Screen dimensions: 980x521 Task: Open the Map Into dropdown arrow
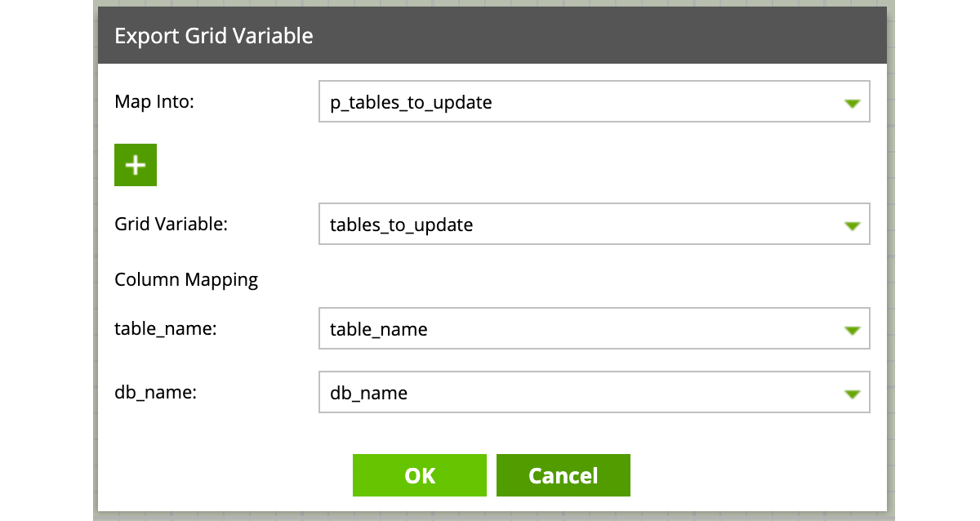click(852, 103)
